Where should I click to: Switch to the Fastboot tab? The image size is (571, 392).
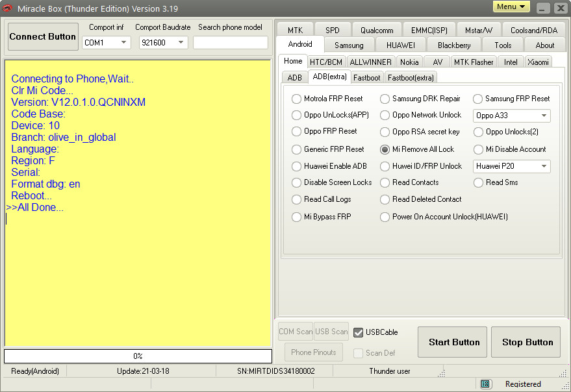(366, 77)
